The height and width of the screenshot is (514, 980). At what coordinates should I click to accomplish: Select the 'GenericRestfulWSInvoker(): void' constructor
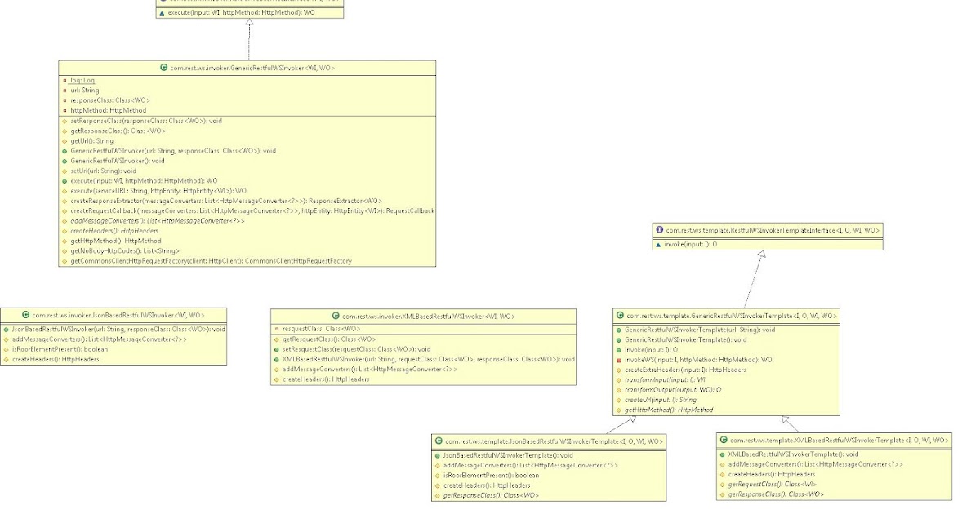118,161
